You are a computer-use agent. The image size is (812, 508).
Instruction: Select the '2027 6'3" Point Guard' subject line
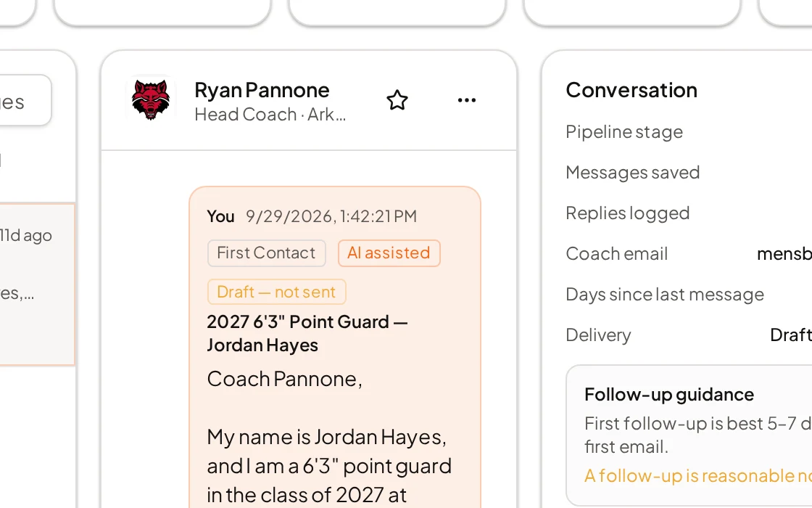[307, 333]
